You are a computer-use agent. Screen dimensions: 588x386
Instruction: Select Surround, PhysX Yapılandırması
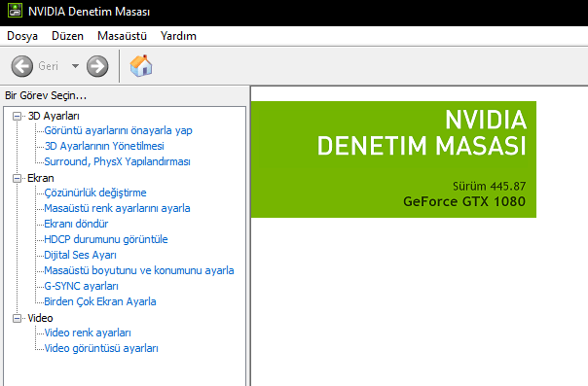[x=117, y=161]
